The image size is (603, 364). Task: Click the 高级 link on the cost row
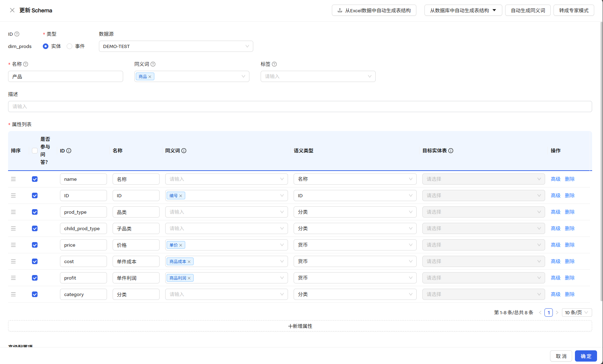tap(556, 261)
